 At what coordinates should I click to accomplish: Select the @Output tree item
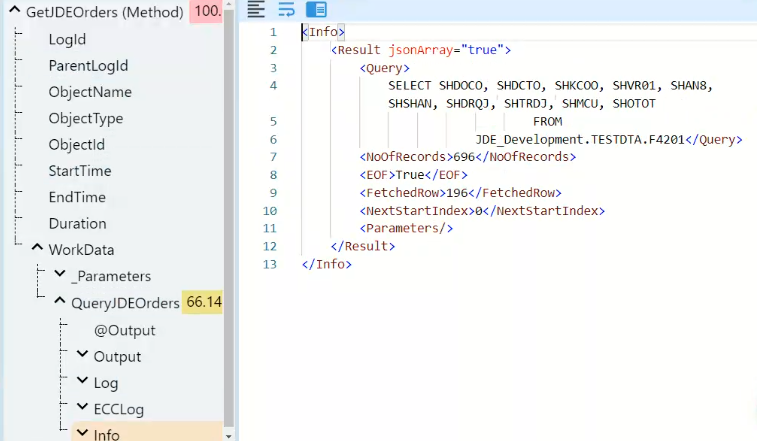click(125, 330)
